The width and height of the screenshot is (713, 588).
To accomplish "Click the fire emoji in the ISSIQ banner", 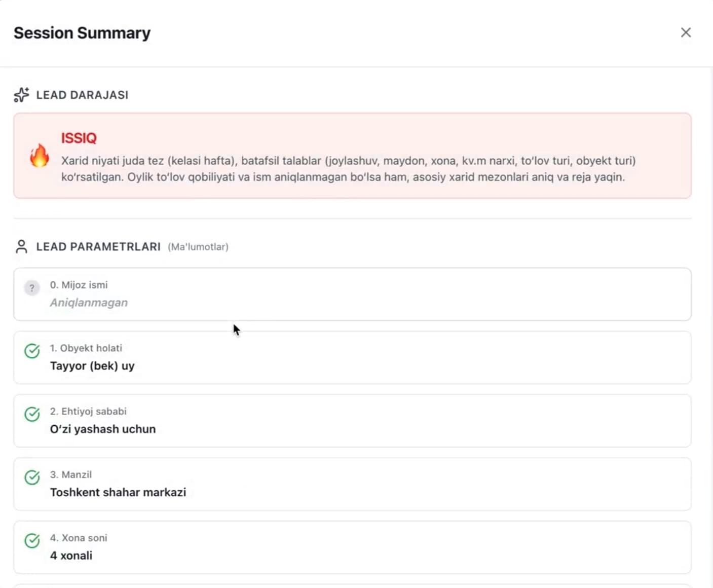I will coord(40,157).
